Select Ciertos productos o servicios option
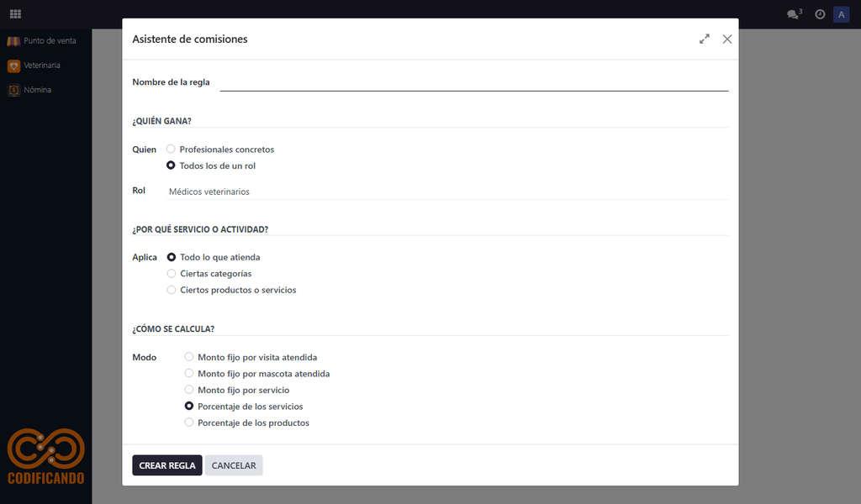The height and width of the screenshot is (504, 861). (x=172, y=290)
